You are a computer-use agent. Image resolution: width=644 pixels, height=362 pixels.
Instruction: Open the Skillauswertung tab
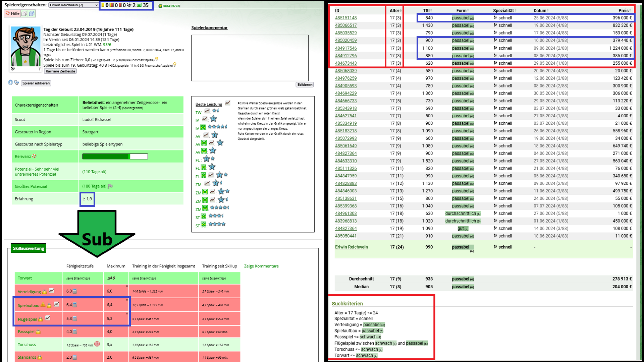[x=29, y=248]
